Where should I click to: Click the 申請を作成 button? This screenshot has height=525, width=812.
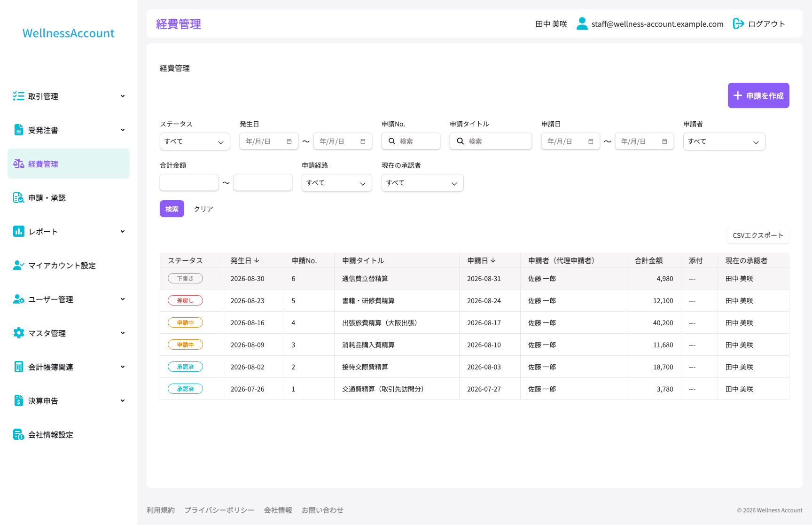coord(758,95)
